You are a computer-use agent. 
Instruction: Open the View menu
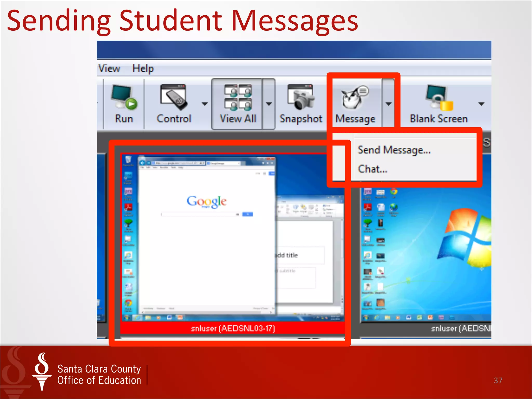(109, 69)
